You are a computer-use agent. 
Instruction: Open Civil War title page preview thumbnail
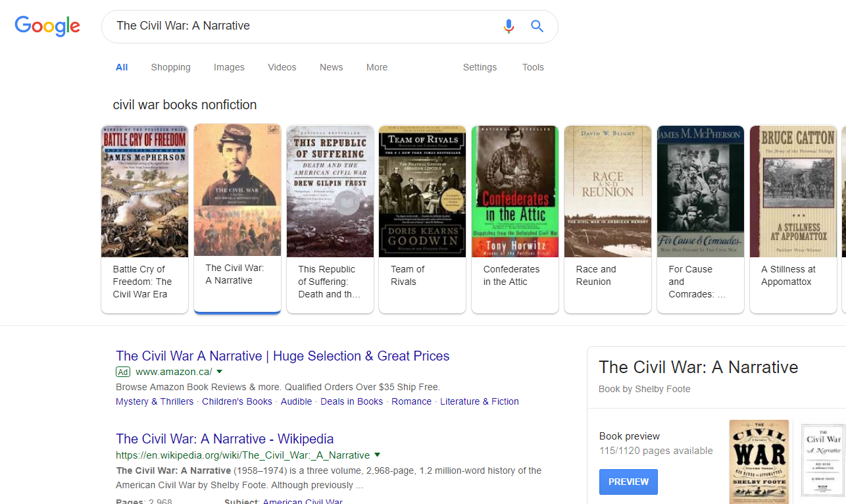click(x=823, y=461)
